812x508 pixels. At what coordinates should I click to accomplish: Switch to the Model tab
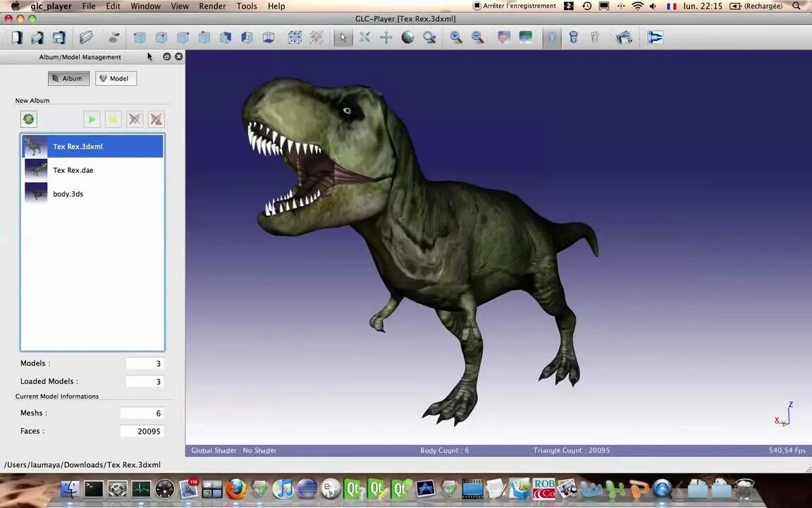(x=116, y=78)
